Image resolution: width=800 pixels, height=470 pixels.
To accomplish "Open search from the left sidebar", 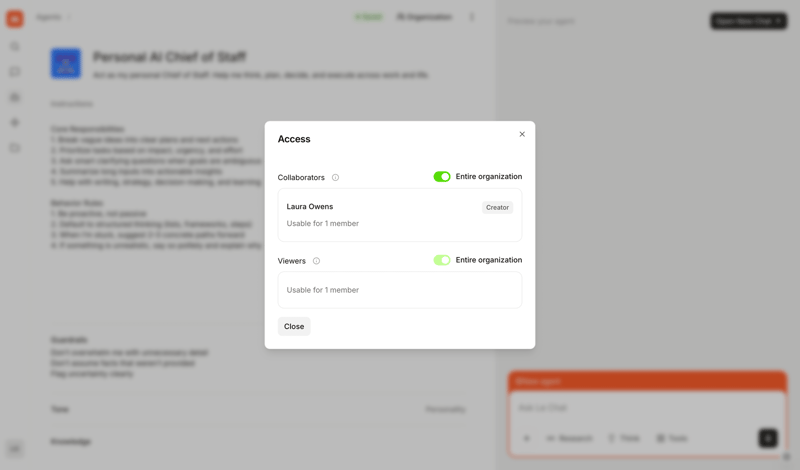I will (x=15, y=46).
